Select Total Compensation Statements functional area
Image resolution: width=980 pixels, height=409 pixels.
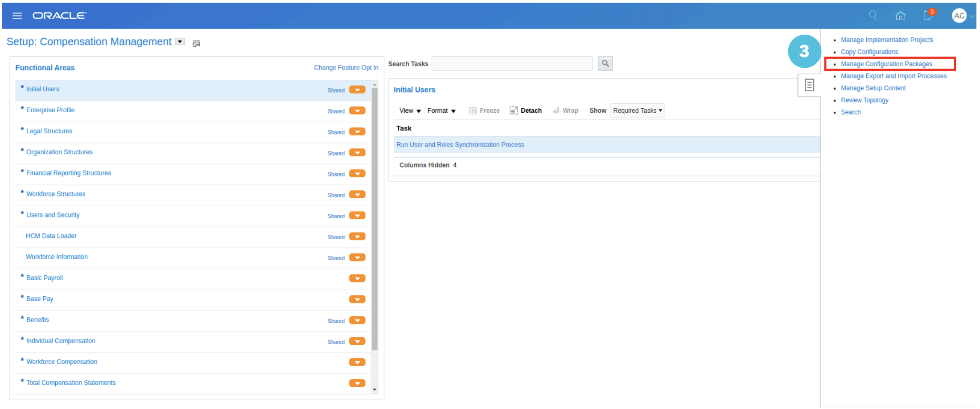71,382
